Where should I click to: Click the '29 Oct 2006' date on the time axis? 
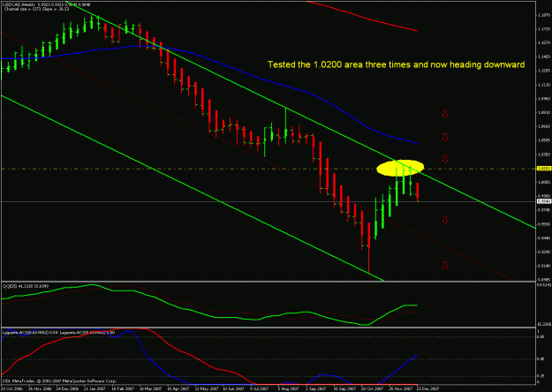(12, 388)
